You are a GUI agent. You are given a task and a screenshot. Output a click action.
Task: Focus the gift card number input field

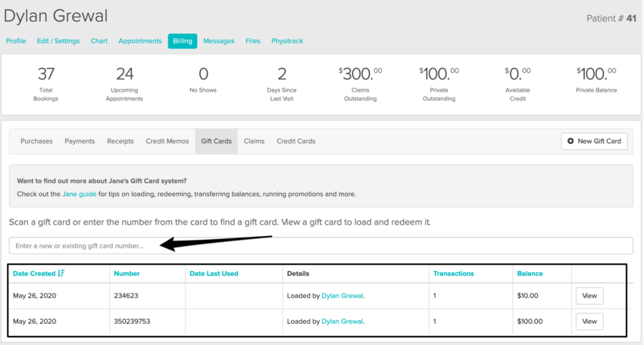pos(320,246)
